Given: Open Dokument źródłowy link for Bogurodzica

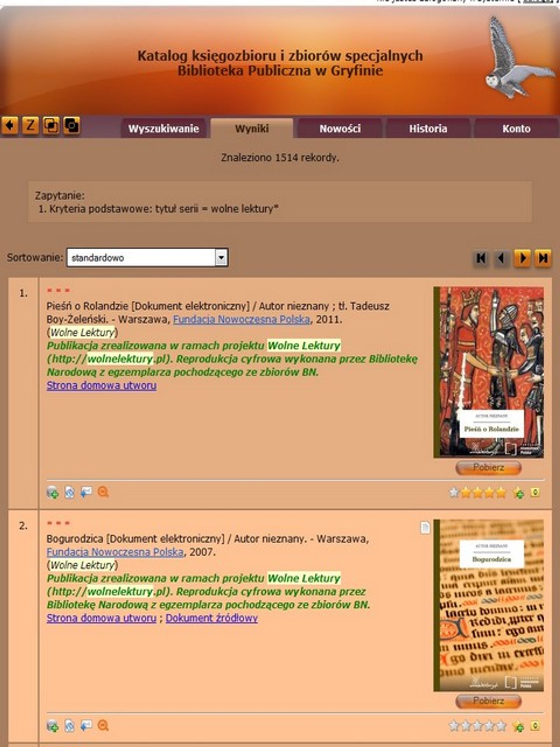Looking at the screenshot, I should [x=212, y=618].
